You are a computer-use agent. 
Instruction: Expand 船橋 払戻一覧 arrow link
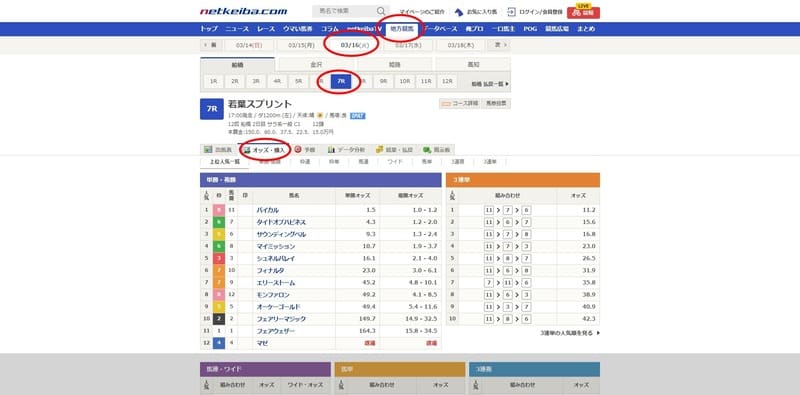coord(490,84)
